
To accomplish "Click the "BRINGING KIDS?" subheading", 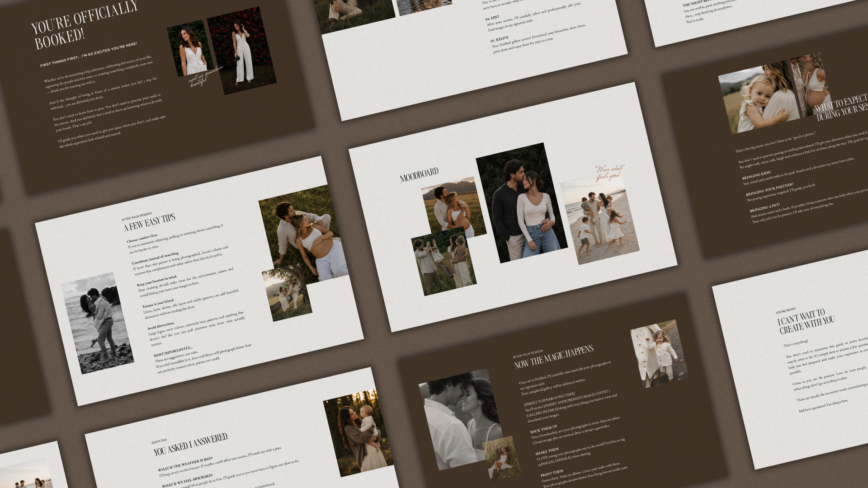I will tap(756, 175).
